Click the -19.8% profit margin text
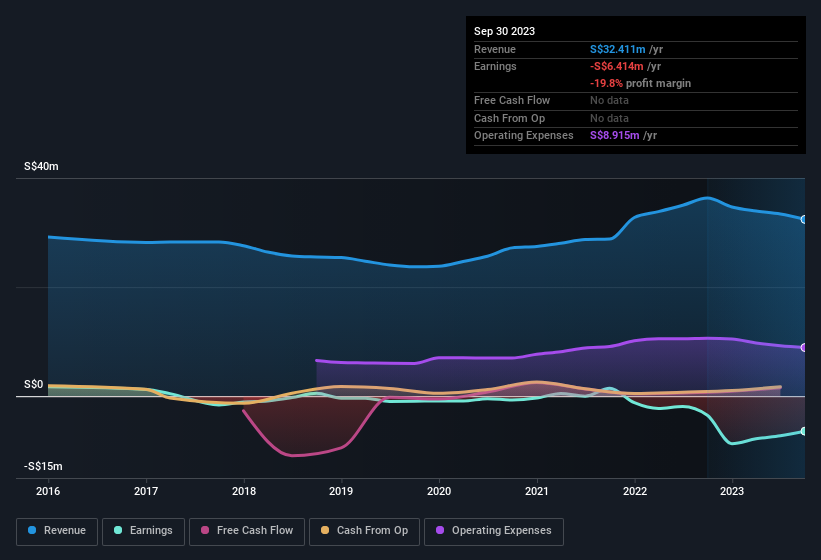 coord(640,83)
